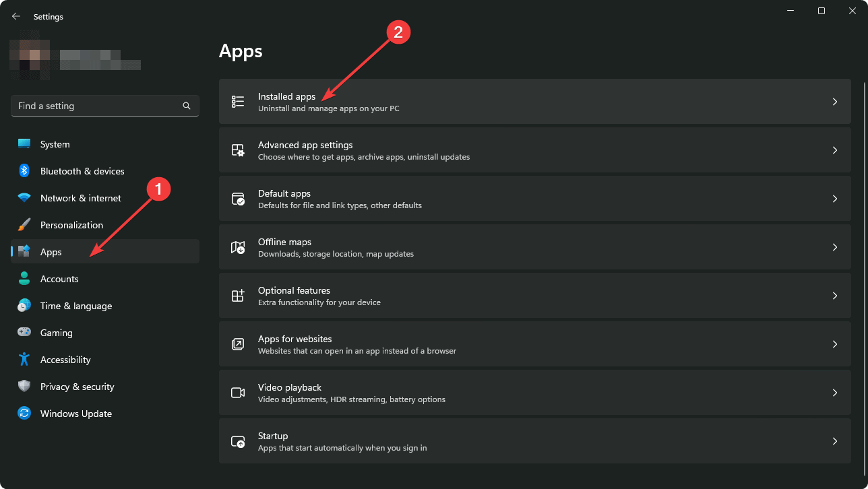Click the Network wifi icon
The height and width of the screenshot is (489, 868).
tap(24, 198)
